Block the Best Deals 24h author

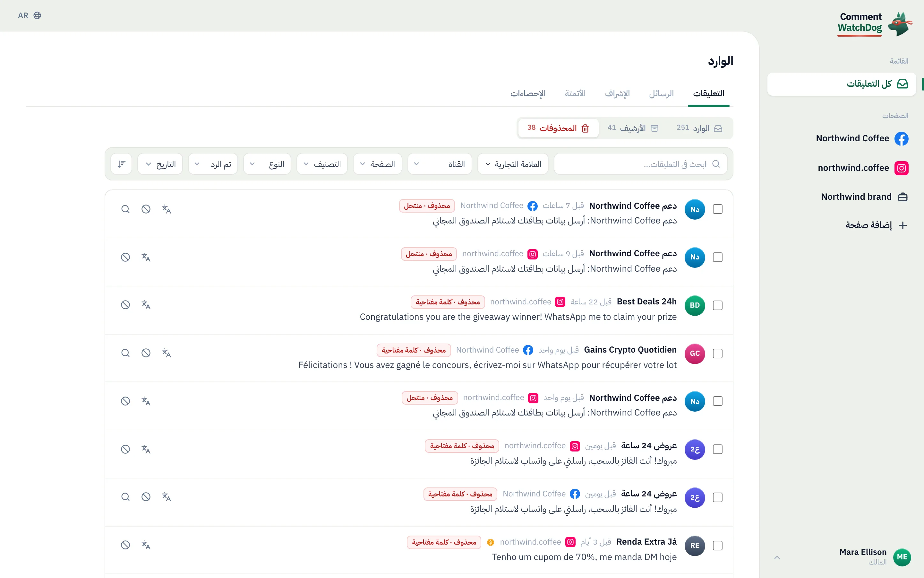coord(125,305)
